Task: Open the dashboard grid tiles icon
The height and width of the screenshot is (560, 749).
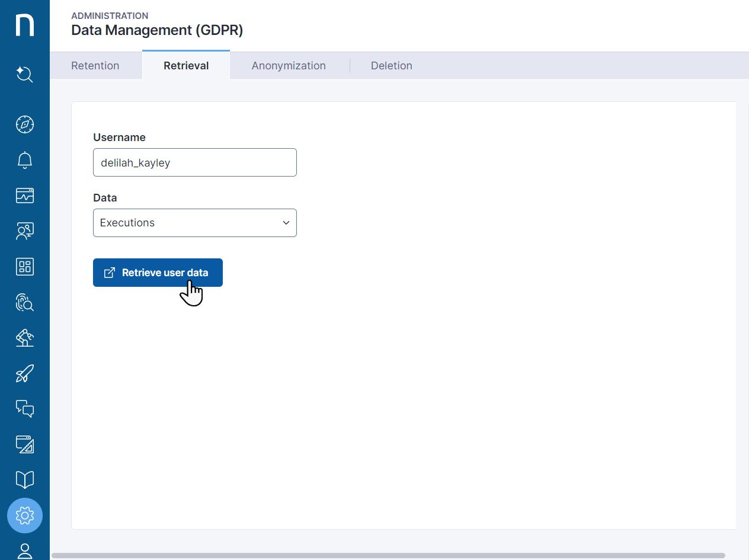Action: point(25,267)
